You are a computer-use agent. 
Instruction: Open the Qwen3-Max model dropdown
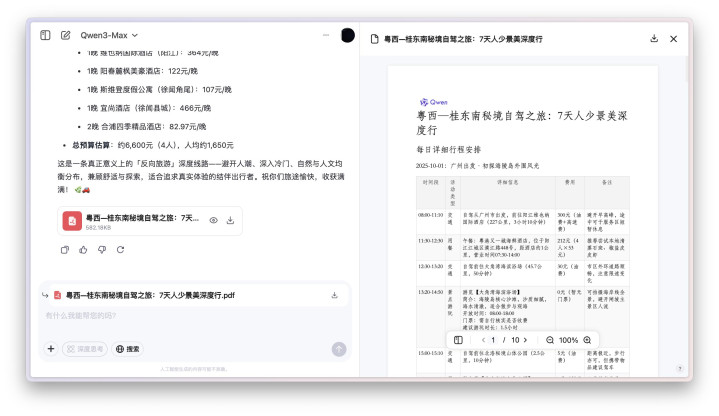tap(109, 35)
